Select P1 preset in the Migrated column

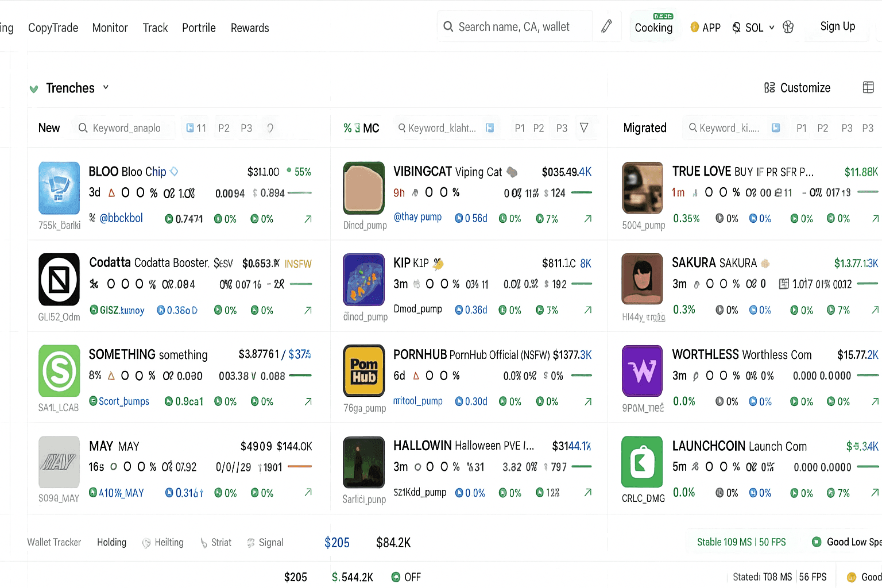coord(802,128)
